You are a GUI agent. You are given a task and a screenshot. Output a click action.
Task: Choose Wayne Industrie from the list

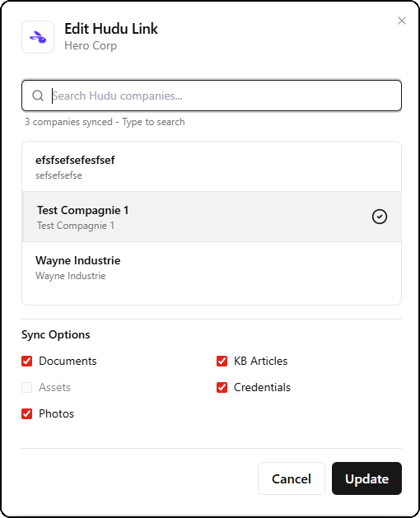212,268
